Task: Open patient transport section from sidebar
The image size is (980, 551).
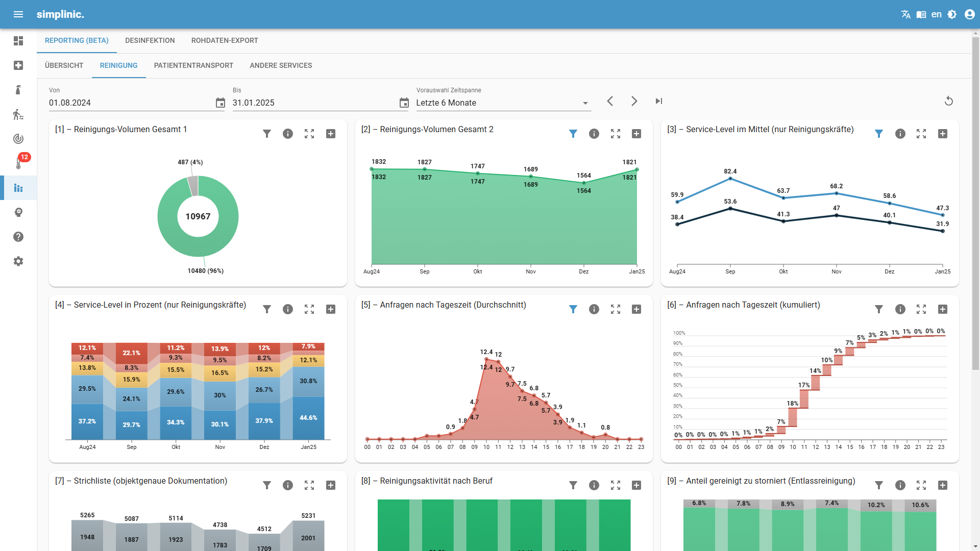Action: click(18, 114)
